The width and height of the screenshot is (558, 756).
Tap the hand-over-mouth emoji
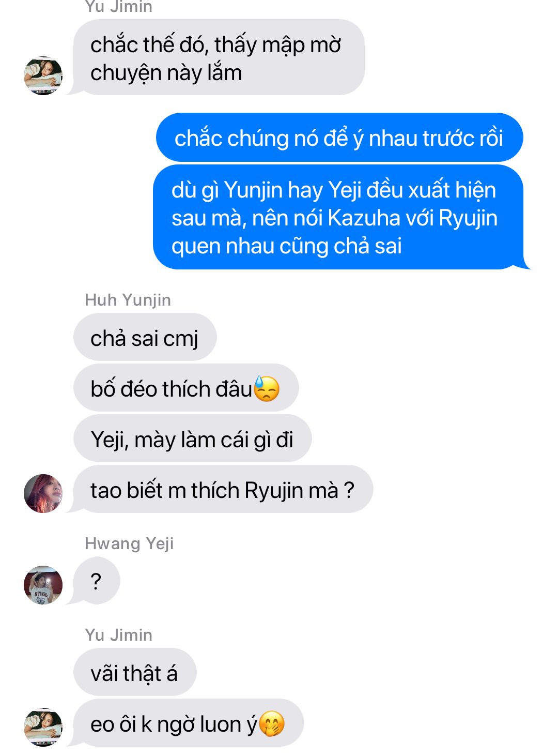coord(272,724)
